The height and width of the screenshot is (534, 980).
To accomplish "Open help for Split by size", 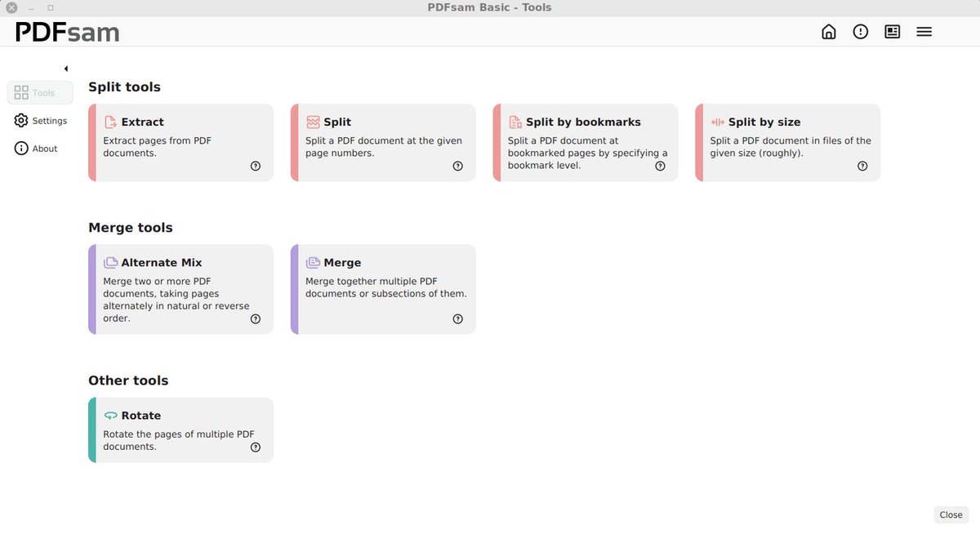I will pyautogui.click(x=863, y=166).
